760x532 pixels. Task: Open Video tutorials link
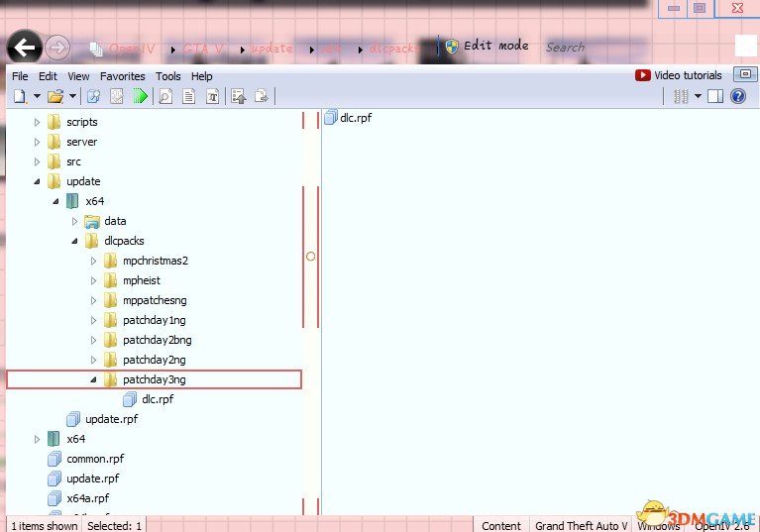coord(688,75)
